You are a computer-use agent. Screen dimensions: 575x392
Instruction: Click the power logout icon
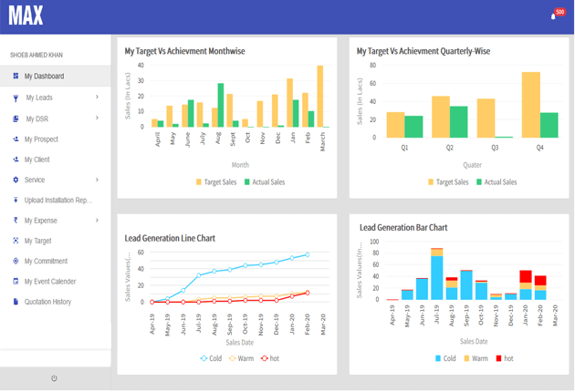click(x=55, y=378)
